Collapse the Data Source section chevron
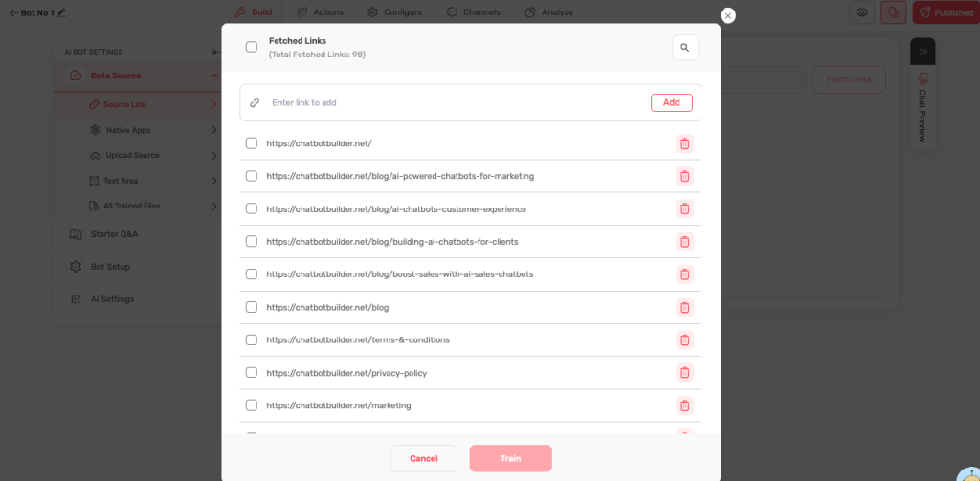Viewport: 980px width, 481px height. click(x=214, y=76)
